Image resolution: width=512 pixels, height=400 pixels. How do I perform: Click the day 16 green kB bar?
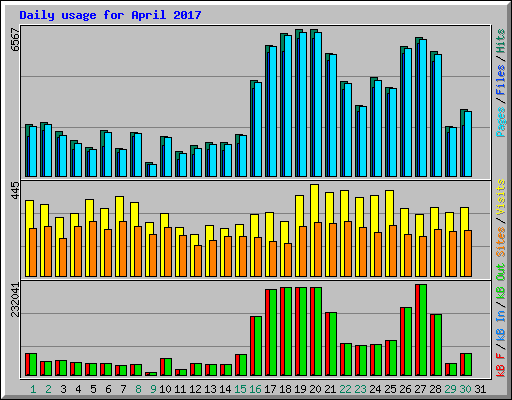[x=258, y=346]
